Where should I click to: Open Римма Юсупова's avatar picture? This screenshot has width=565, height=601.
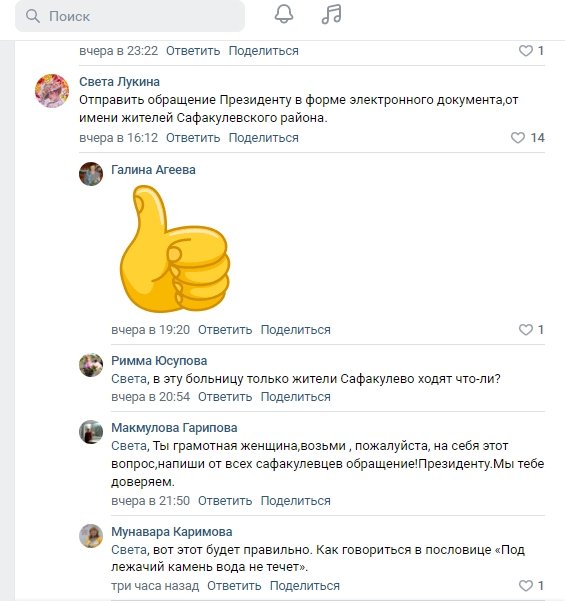(x=91, y=365)
